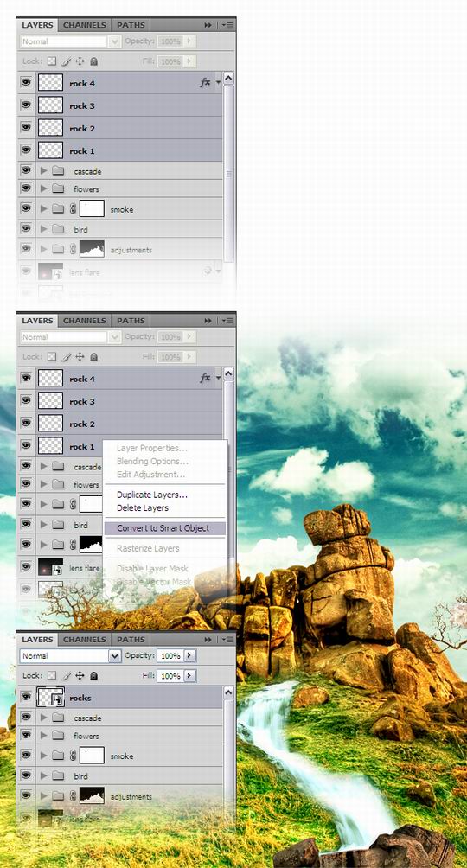Click smoke layer mask thumbnail in rocks panel
467x868 pixels.
point(92,756)
